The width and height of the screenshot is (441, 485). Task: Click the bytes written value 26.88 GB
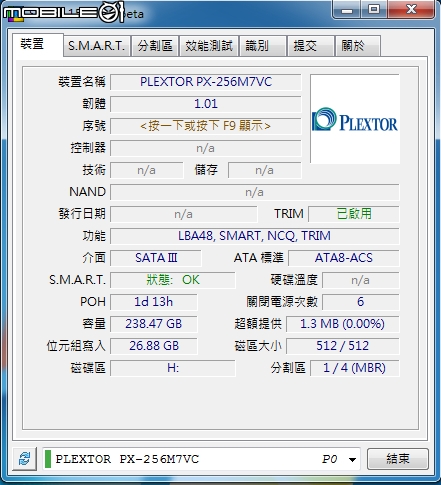click(x=154, y=346)
